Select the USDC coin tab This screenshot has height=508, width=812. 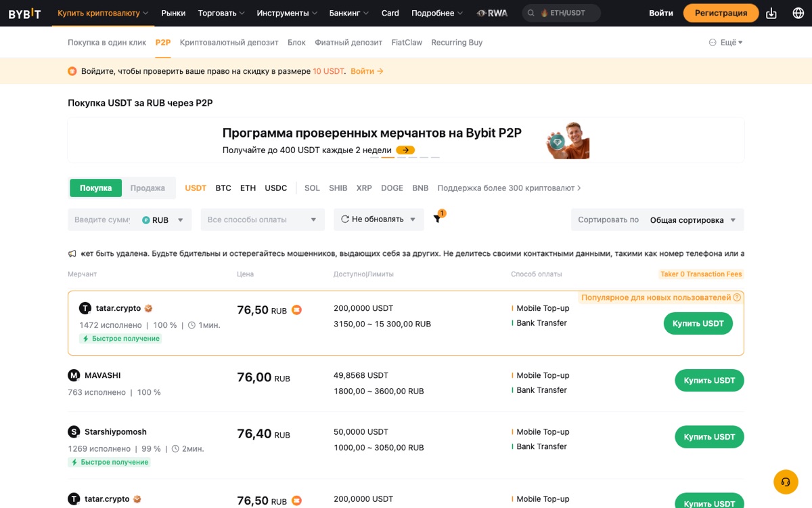(x=276, y=188)
